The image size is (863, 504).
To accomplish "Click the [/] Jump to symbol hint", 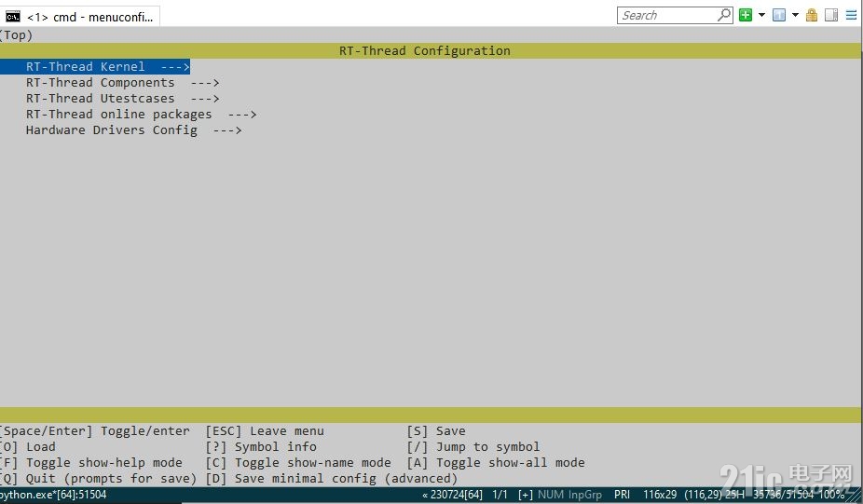I will click(x=473, y=447).
